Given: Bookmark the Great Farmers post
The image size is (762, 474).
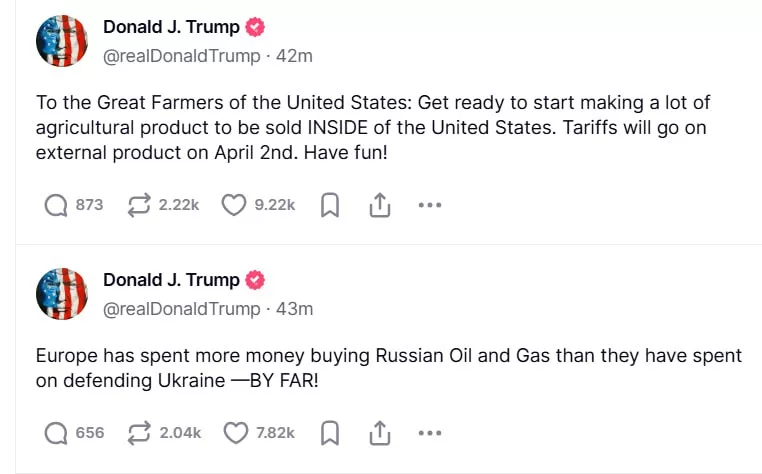Looking at the screenshot, I should [x=330, y=205].
